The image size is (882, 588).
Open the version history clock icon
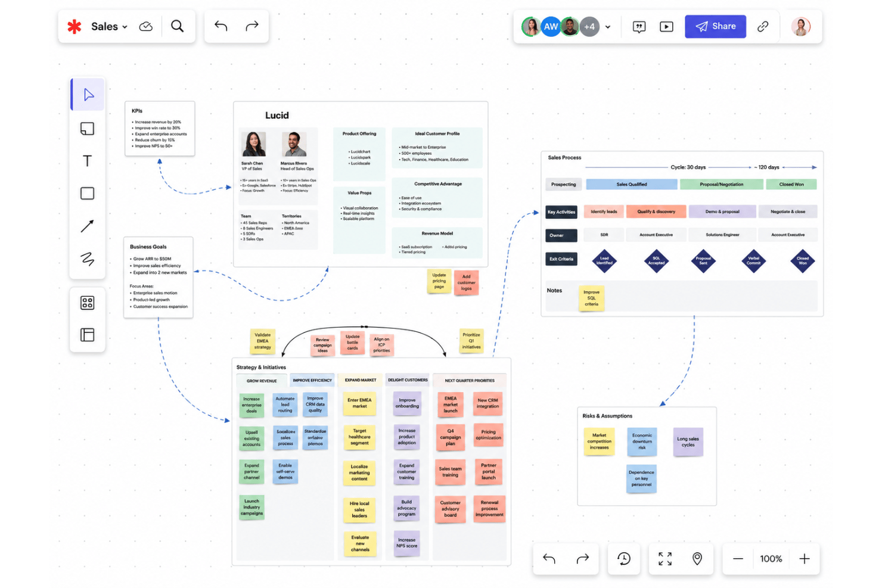coord(624,558)
